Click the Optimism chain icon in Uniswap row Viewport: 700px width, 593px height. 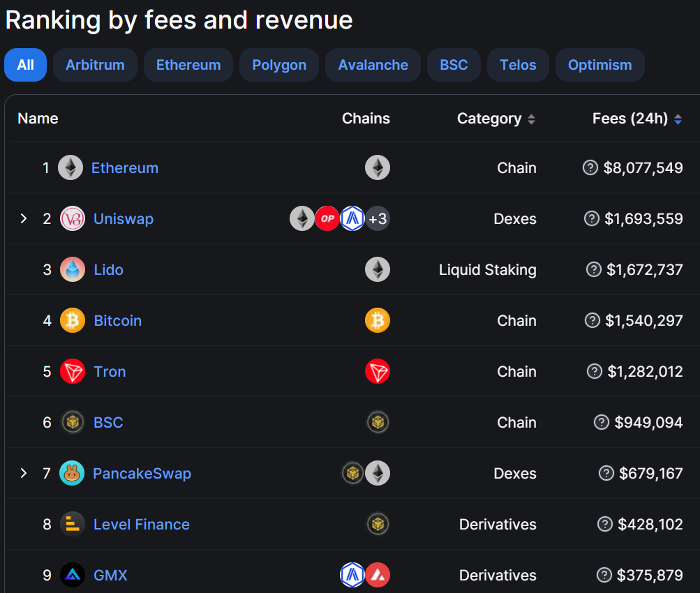pyautogui.click(x=327, y=218)
